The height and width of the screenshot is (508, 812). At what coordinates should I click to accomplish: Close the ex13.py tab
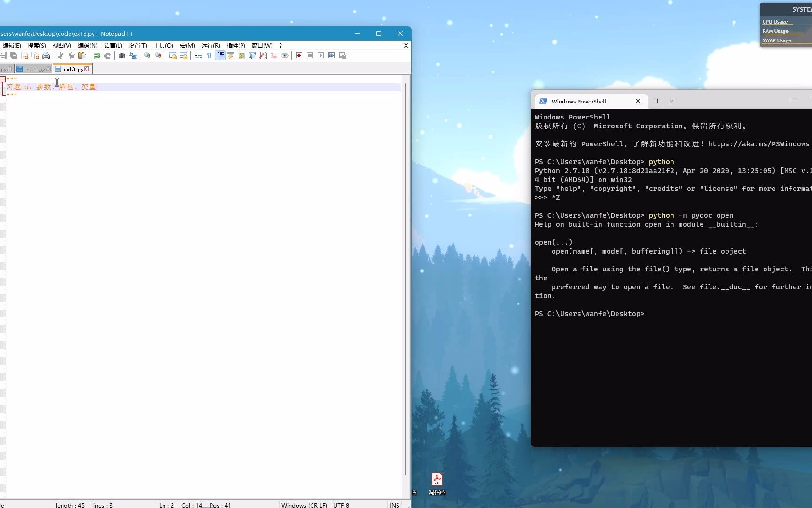point(87,69)
